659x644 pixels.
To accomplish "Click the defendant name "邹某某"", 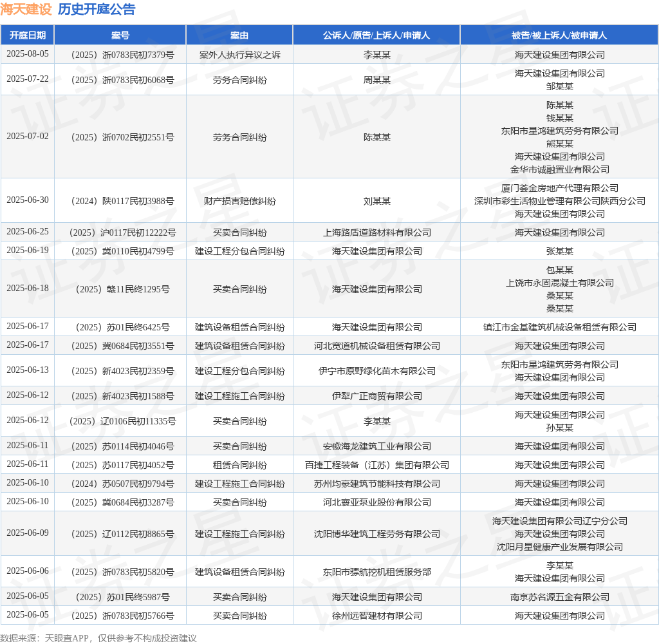I will pos(559,86).
